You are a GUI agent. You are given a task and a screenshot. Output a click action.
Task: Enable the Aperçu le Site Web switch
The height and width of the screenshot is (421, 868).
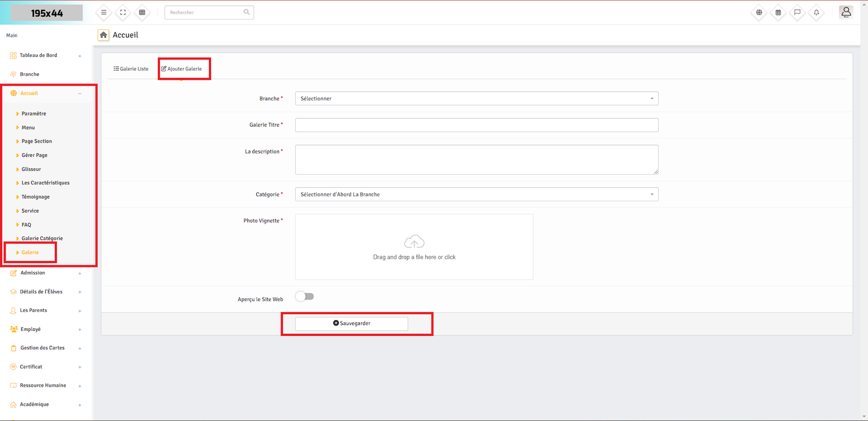tap(305, 297)
